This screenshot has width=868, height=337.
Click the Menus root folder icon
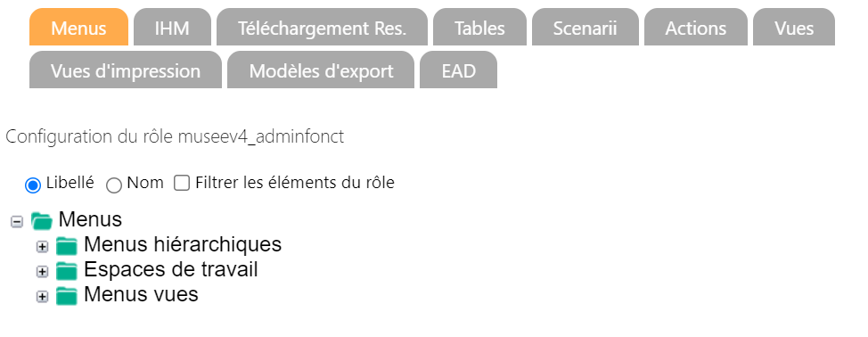[x=42, y=221]
